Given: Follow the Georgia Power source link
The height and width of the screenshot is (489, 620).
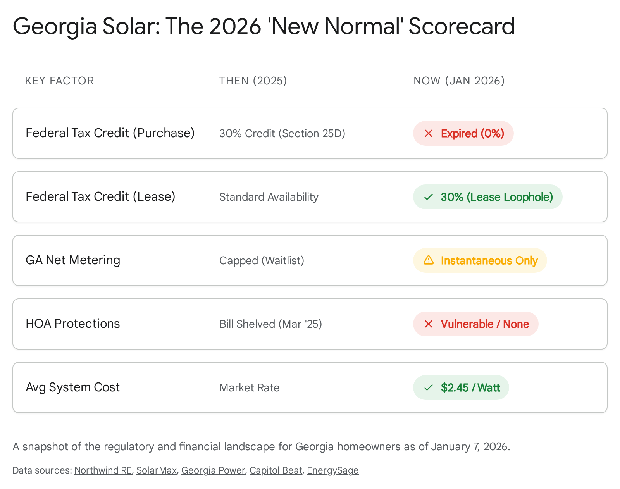Looking at the screenshot, I should pyautogui.click(x=213, y=470).
